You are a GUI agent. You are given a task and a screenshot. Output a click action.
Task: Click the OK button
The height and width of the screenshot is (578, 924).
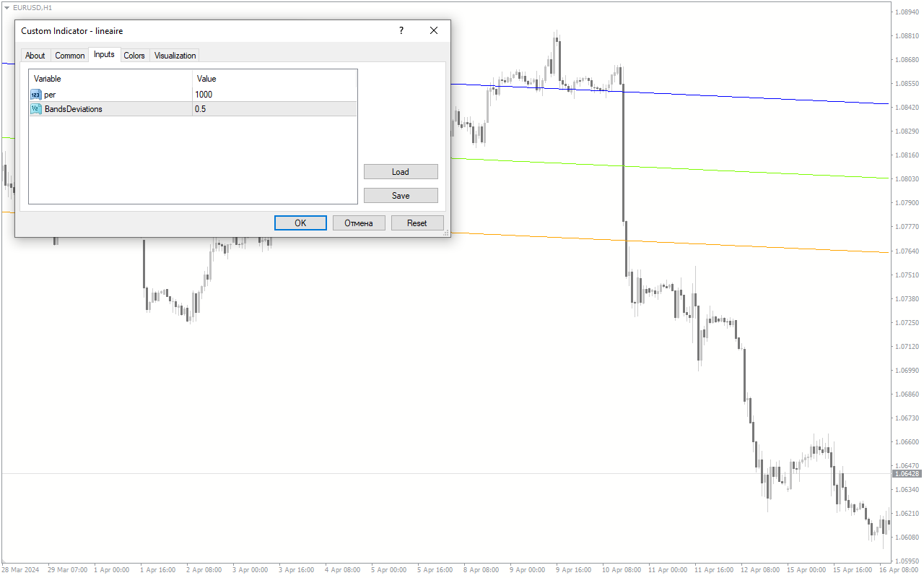[x=300, y=223]
